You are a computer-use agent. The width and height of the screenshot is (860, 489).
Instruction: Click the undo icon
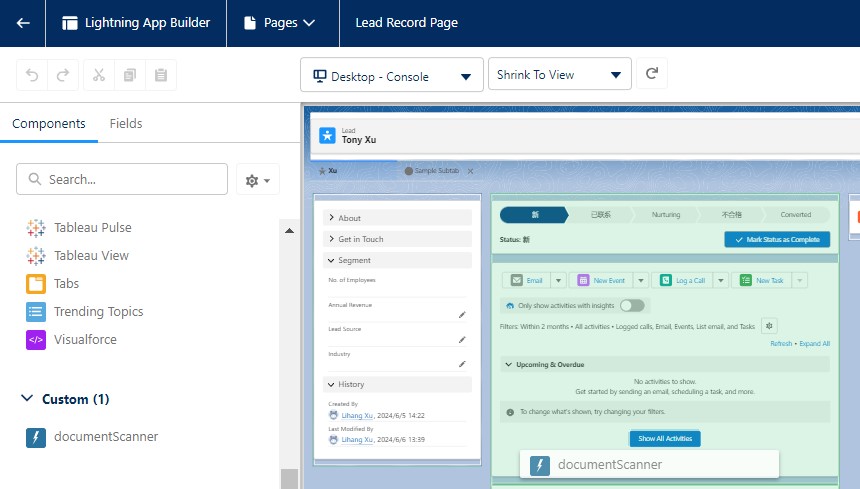point(33,75)
